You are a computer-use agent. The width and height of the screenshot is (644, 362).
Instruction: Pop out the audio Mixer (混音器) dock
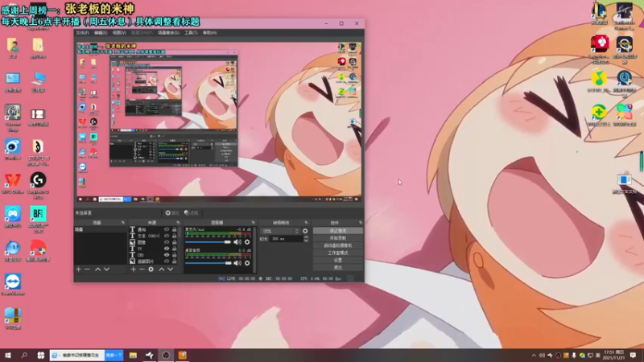[253, 223]
